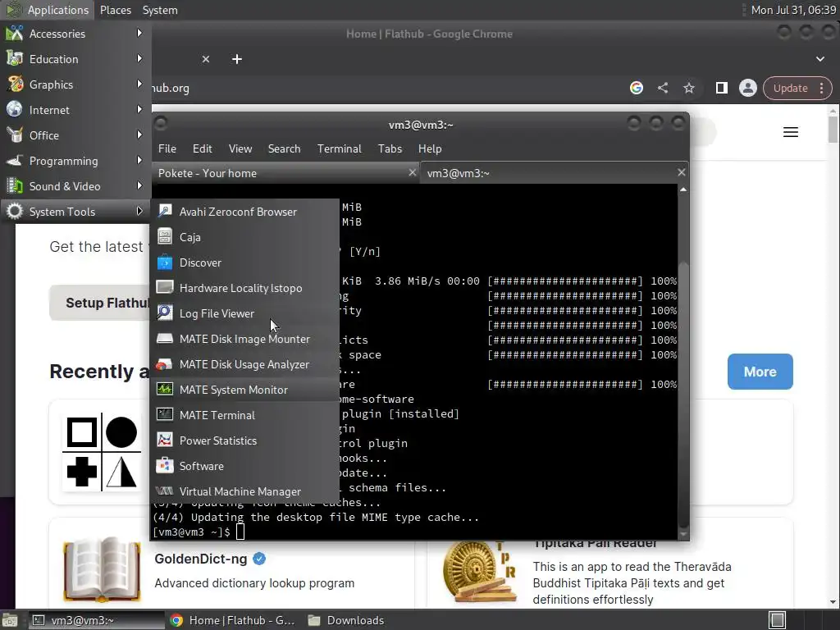
Task: Click the More button on Flathub
Action: pos(760,372)
